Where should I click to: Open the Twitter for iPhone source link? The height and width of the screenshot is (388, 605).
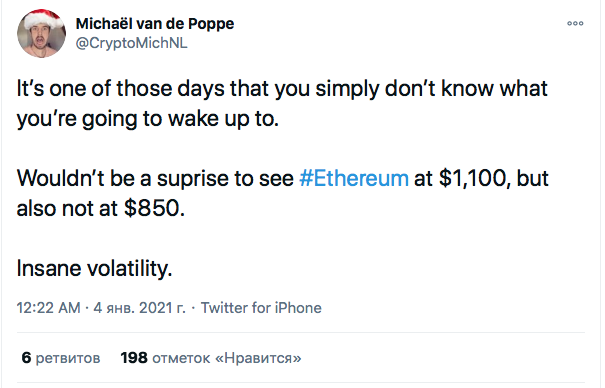point(261,308)
